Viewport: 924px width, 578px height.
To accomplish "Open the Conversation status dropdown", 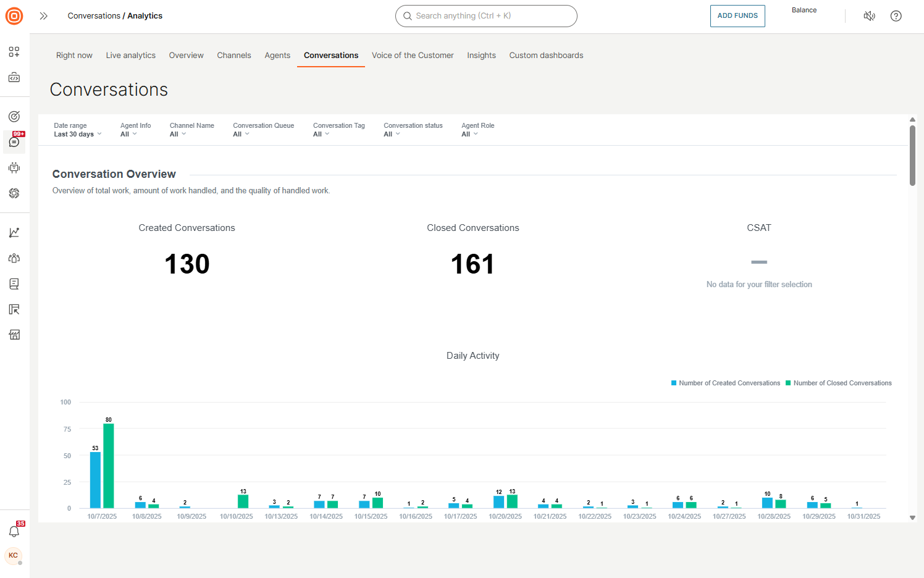I will (392, 133).
